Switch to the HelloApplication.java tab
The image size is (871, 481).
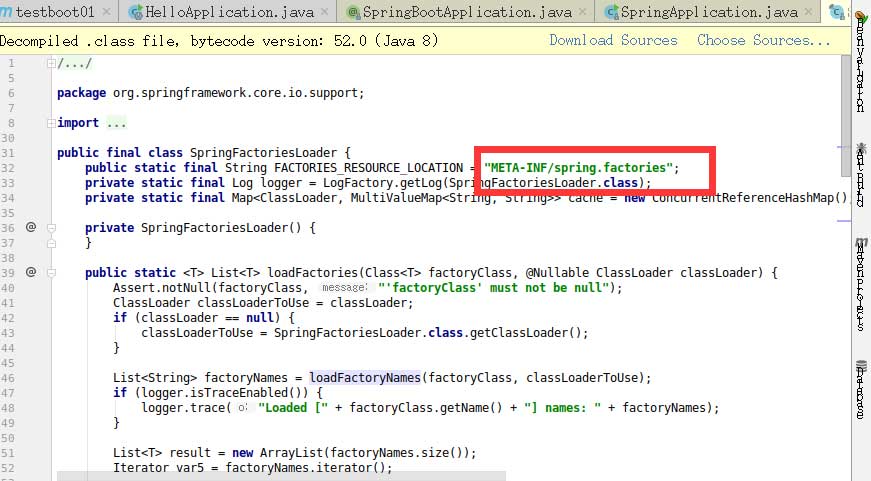point(228,12)
